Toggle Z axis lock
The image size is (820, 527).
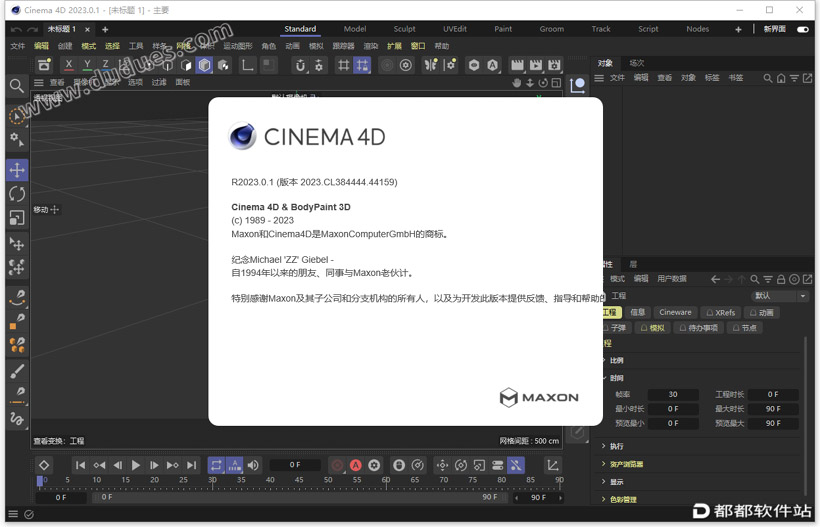tap(105, 65)
